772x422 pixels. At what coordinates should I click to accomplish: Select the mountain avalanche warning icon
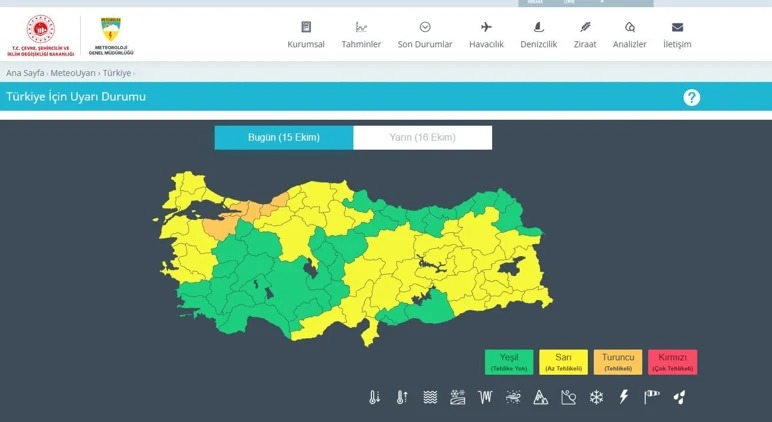[x=541, y=397]
